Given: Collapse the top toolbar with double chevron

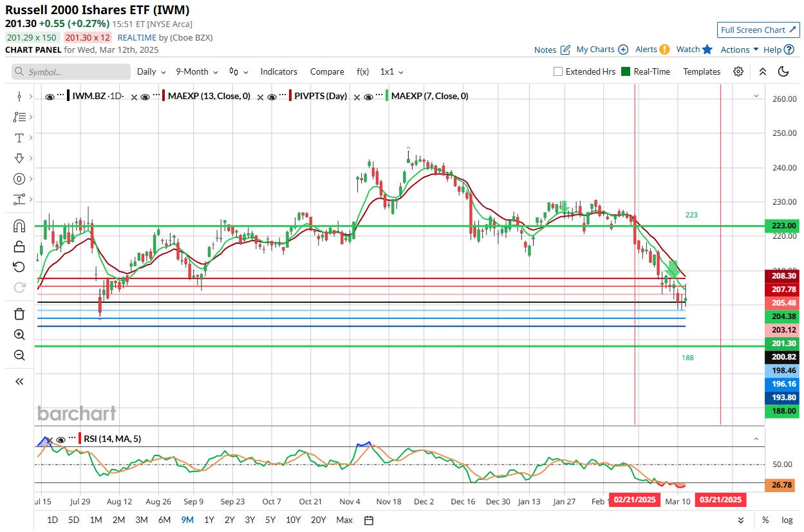Looking at the screenshot, I should tap(762, 71).
